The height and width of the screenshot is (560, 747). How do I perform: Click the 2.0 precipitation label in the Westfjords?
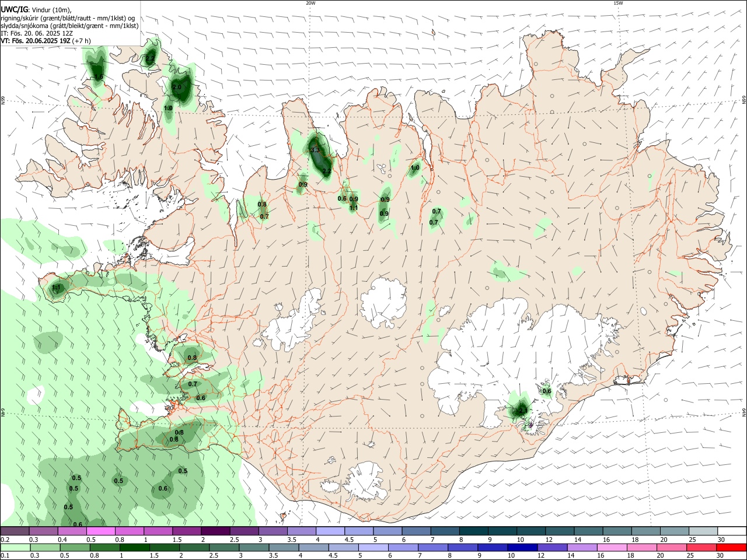click(177, 87)
